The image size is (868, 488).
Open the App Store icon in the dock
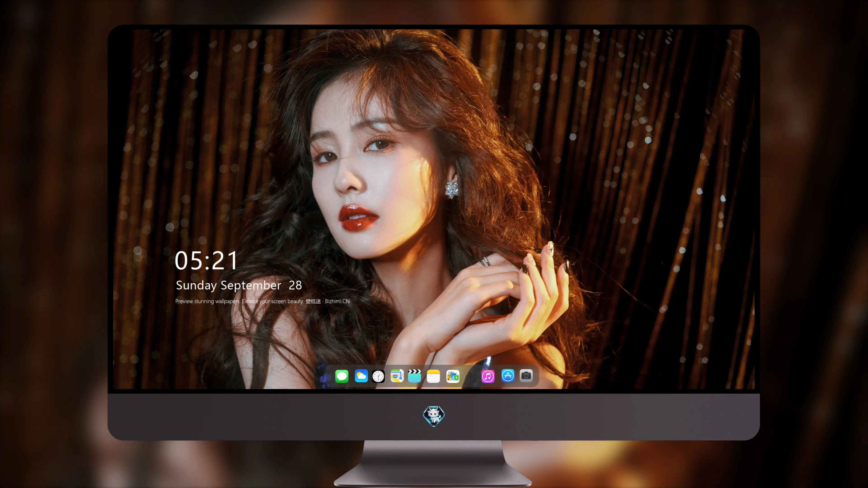click(x=508, y=375)
